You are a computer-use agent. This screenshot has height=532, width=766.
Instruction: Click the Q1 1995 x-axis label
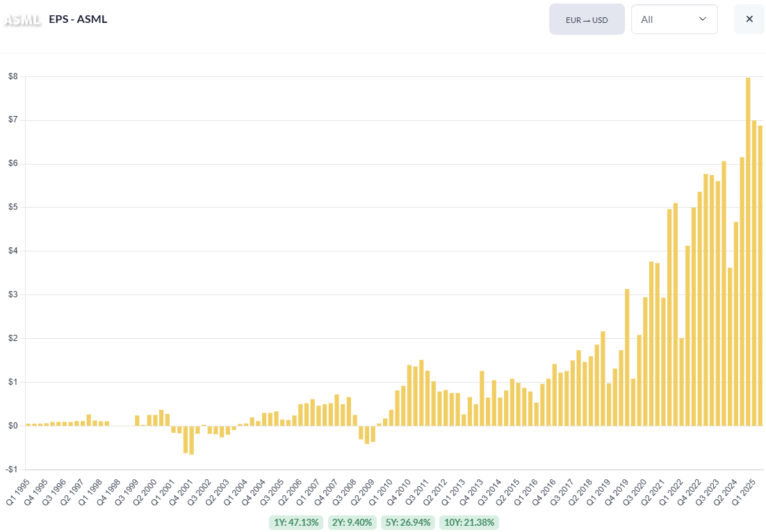18,492
